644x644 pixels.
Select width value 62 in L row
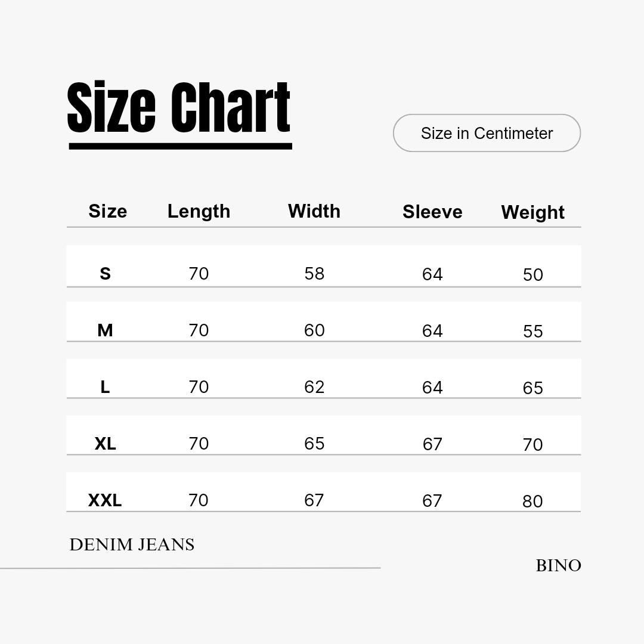point(314,387)
